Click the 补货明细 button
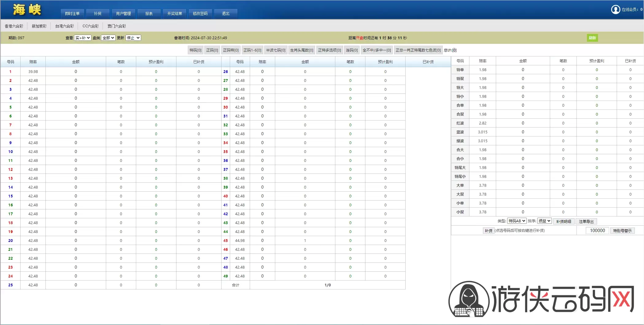This screenshot has height=325, width=644. pyautogui.click(x=564, y=221)
